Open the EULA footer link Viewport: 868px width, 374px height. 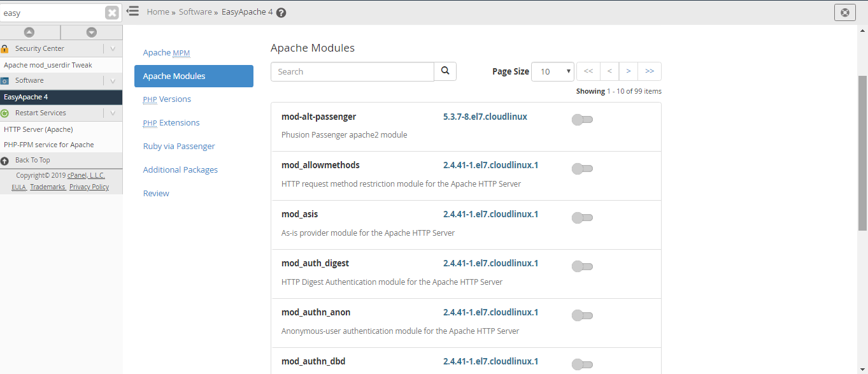click(x=18, y=187)
